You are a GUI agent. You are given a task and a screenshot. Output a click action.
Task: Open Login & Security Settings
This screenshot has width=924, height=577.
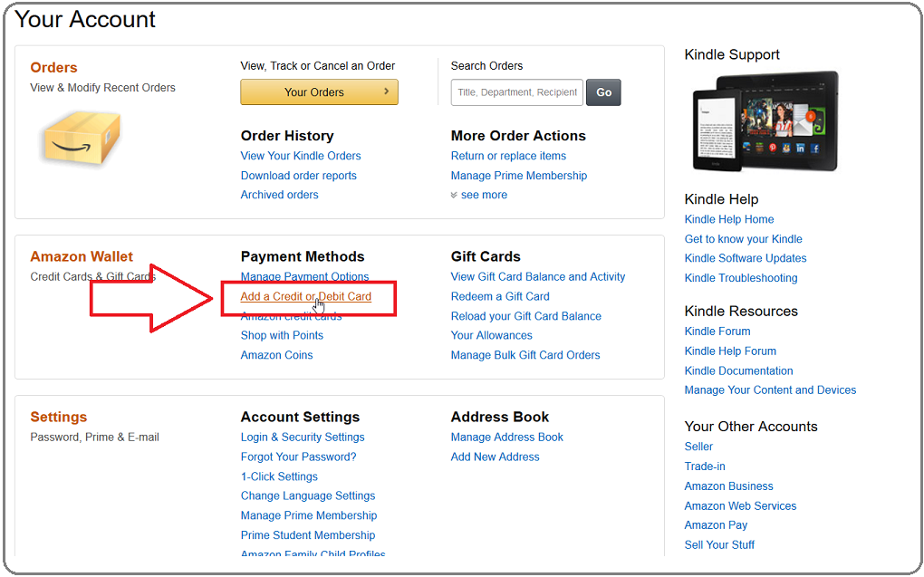point(303,438)
